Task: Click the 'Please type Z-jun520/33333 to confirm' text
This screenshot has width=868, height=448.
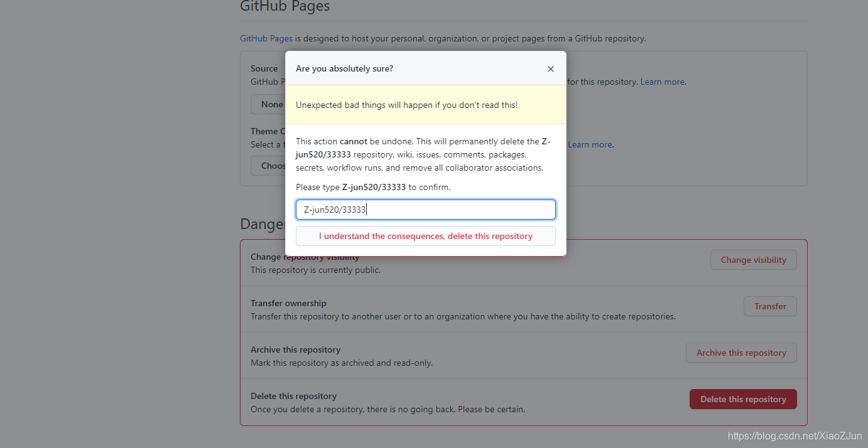Action: pyautogui.click(x=373, y=187)
